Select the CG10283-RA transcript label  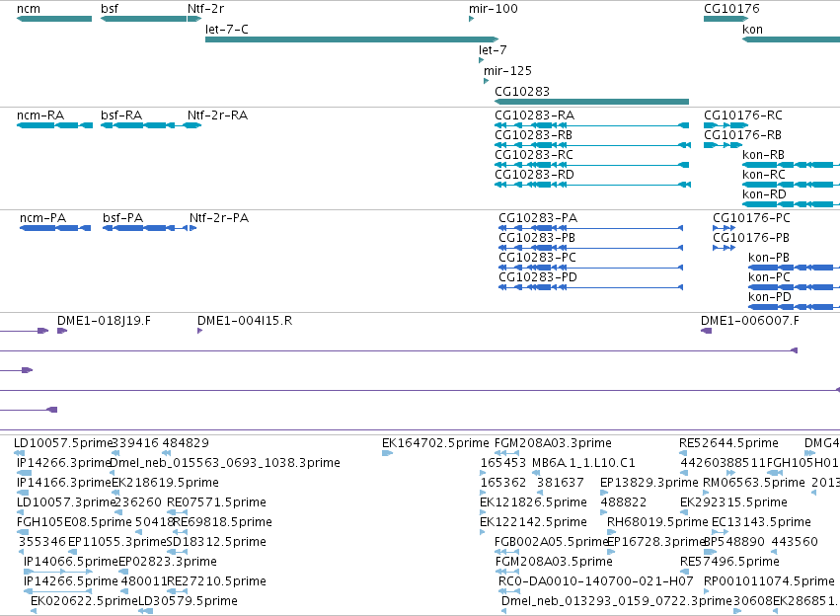click(x=534, y=115)
